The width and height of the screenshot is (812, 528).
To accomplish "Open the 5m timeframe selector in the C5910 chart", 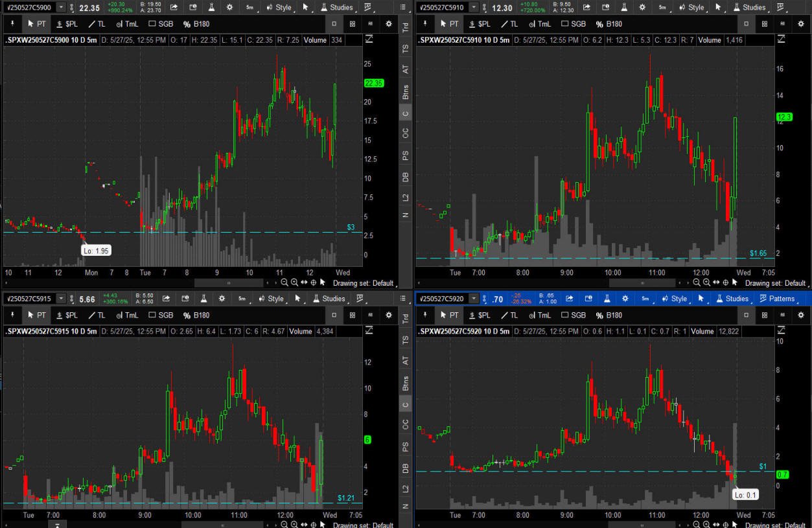I will (662, 7).
